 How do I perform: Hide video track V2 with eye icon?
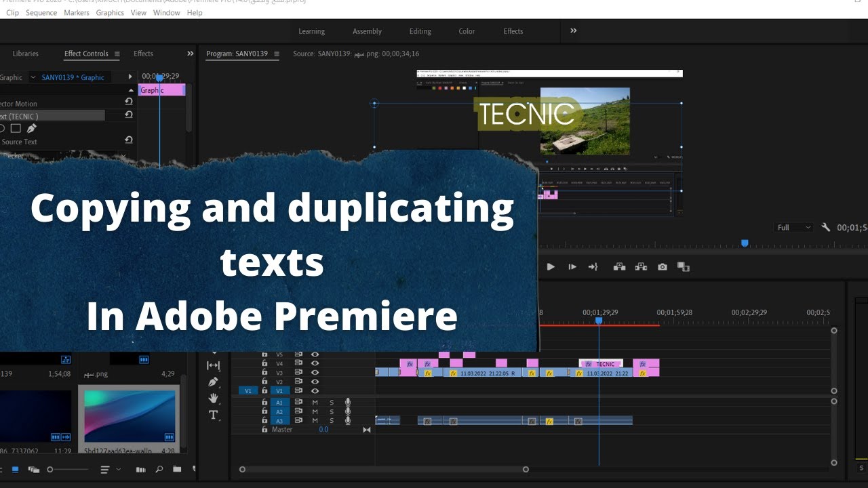pos(315,382)
